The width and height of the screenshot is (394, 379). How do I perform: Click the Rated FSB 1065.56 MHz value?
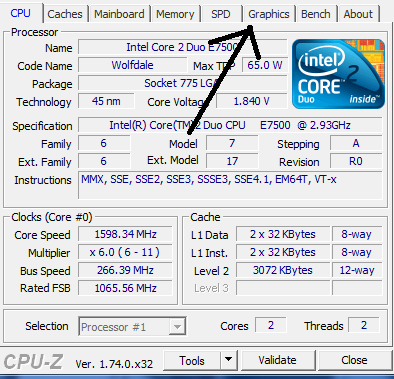[125, 288]
